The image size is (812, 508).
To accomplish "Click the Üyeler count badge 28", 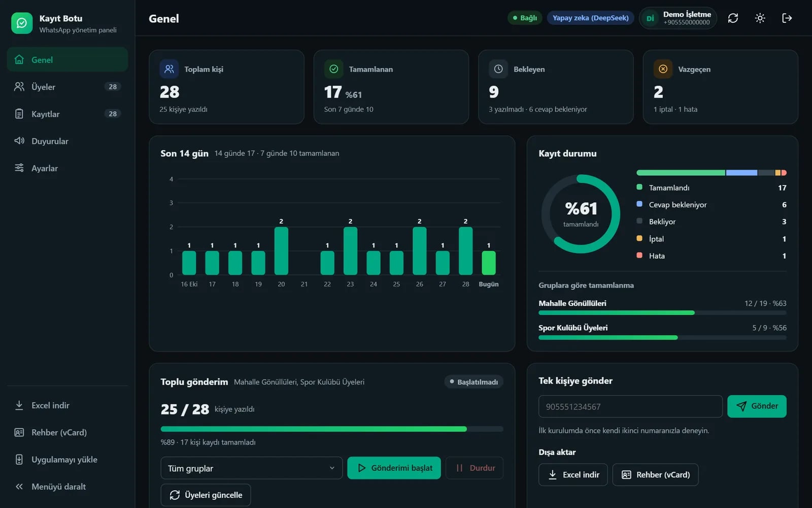I will 113,87.
